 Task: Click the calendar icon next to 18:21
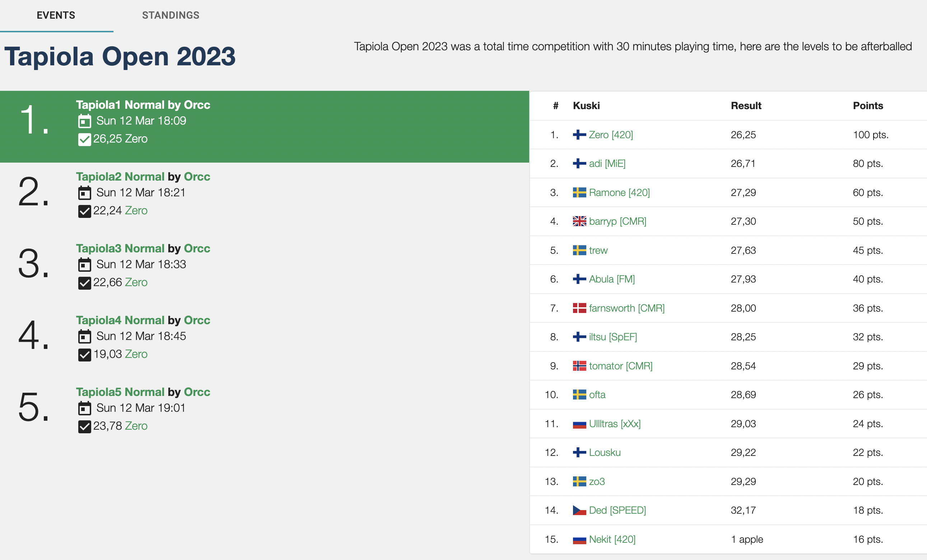[x=84, y=193]
